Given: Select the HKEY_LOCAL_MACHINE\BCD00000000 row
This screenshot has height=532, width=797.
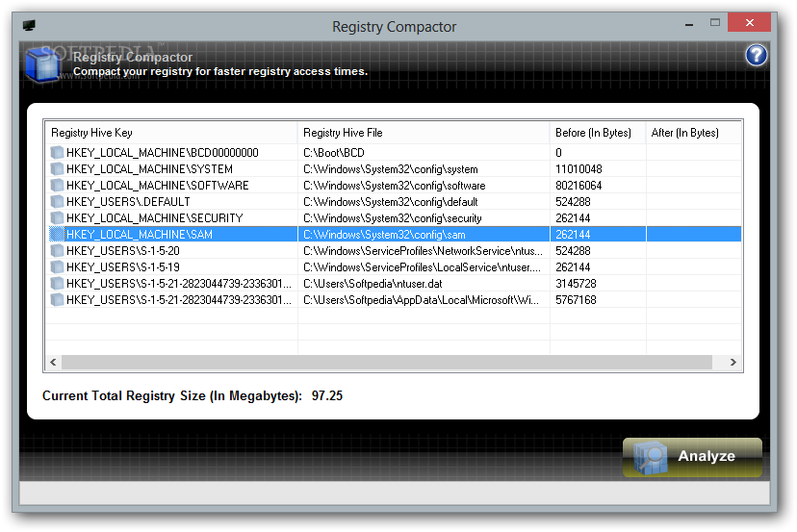Looking at the screenshot, I should coord(394,152).
